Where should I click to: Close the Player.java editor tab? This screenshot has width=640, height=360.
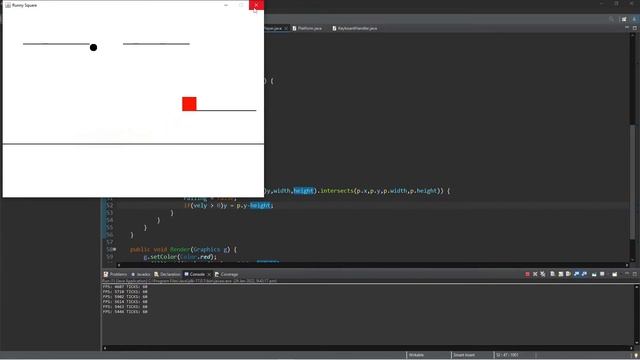click(x=286, y=28)
